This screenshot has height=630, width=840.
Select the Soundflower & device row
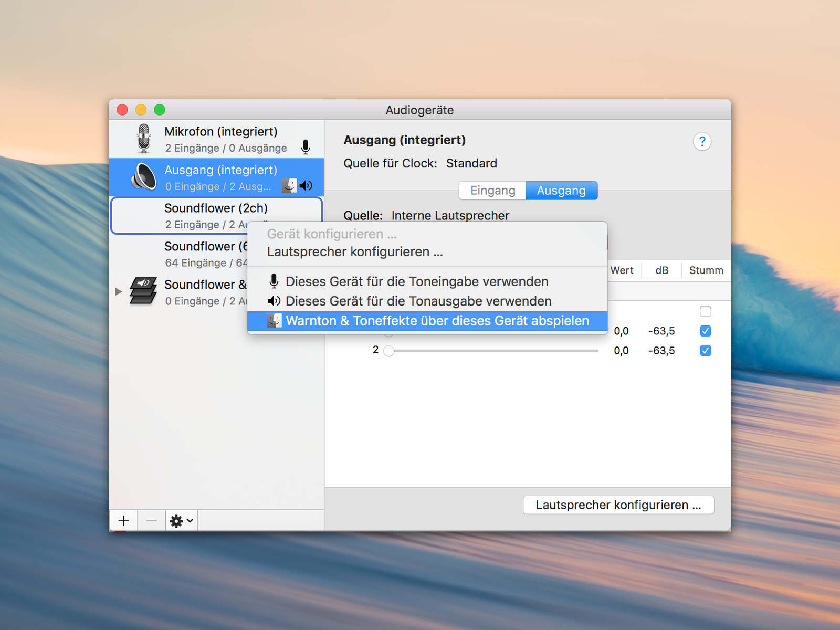(178, 292)
